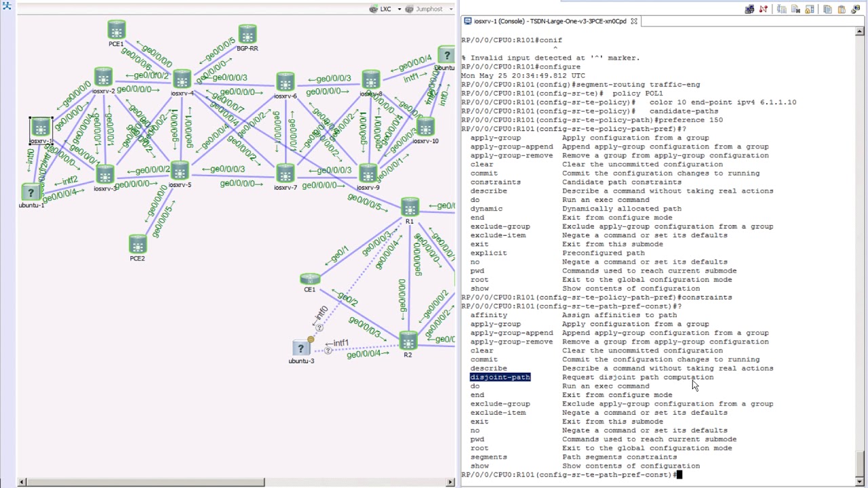868x488 pixels.
Task: Click the 'explicit' option in terminal
Action: click(x=489, y=253)
